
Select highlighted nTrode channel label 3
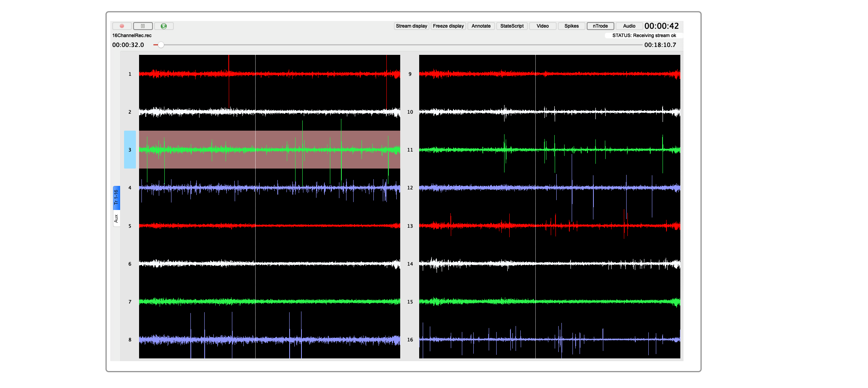(x=130, y=150)
